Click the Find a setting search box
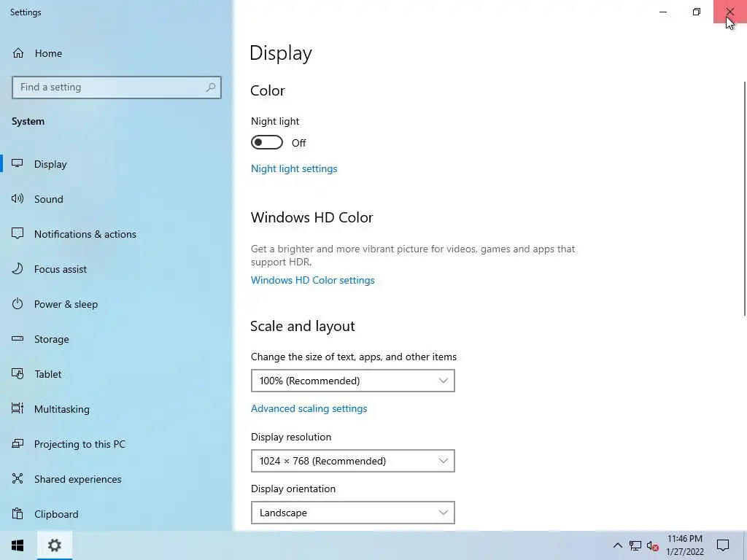 (116, 87)
